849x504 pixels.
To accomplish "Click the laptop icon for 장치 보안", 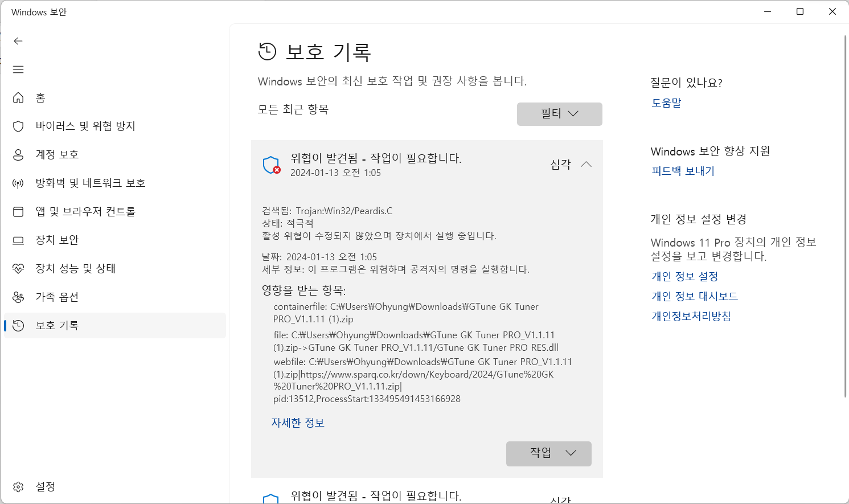I will 18,240.
